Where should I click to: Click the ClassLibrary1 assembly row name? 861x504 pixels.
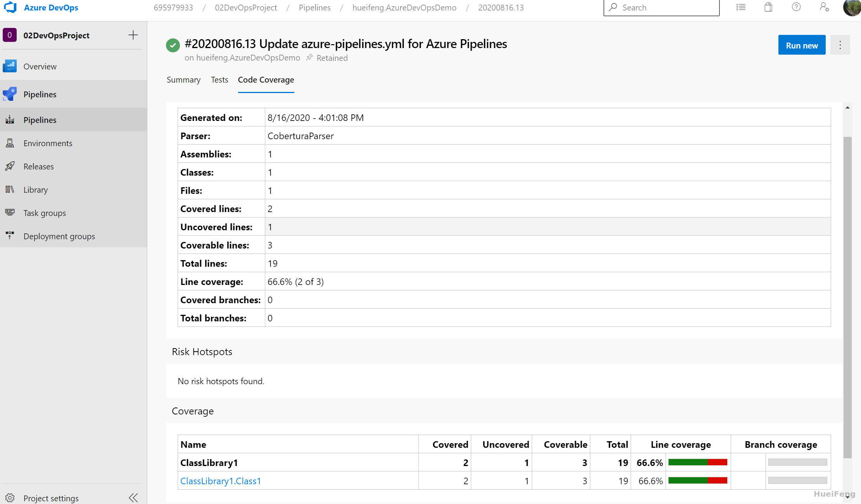(209, 463)
